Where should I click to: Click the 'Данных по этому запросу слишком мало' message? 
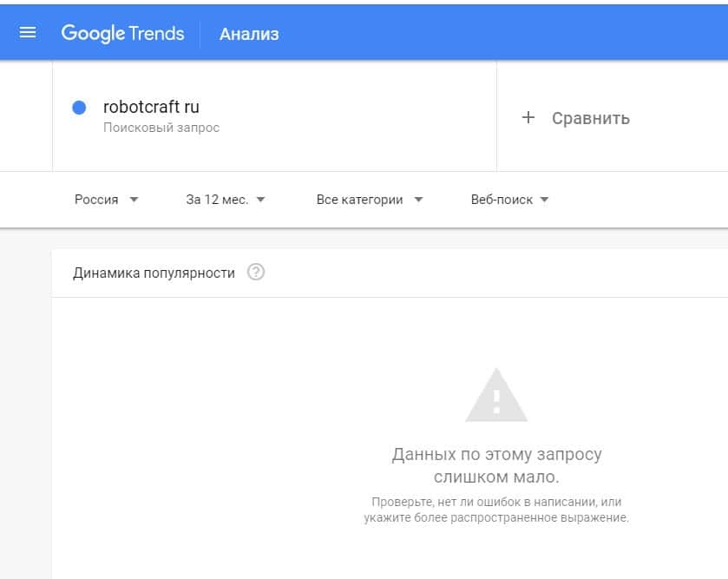[x=496, y=465]
